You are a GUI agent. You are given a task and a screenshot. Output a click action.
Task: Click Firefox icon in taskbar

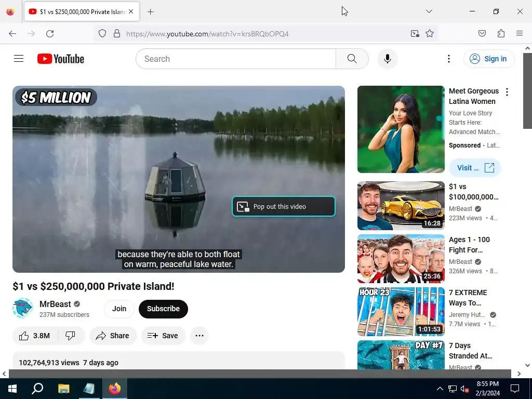[x=115, y=389]
